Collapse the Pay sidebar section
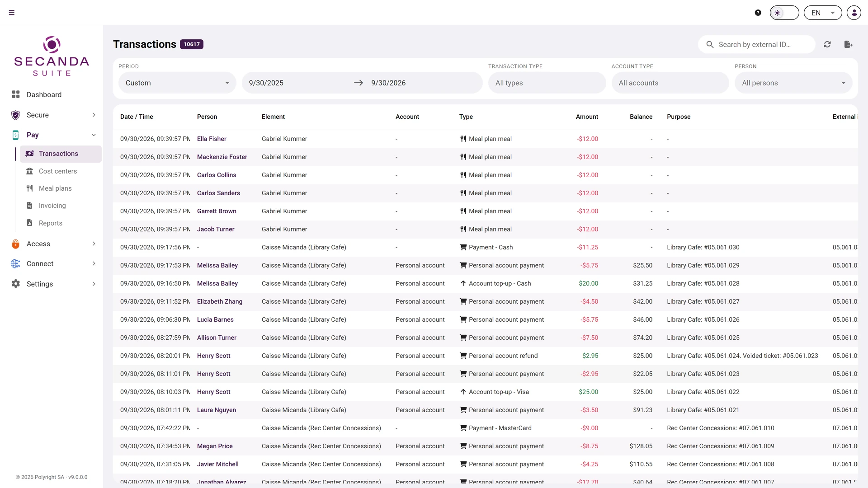This screenshot has width=868, height=488. click(x=52, y=135)
